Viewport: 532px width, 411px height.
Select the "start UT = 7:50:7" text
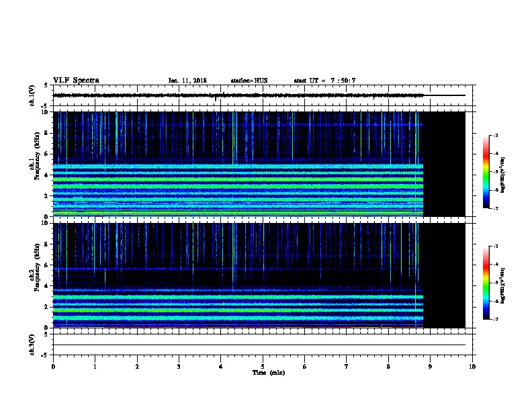(x=324, y=81)
